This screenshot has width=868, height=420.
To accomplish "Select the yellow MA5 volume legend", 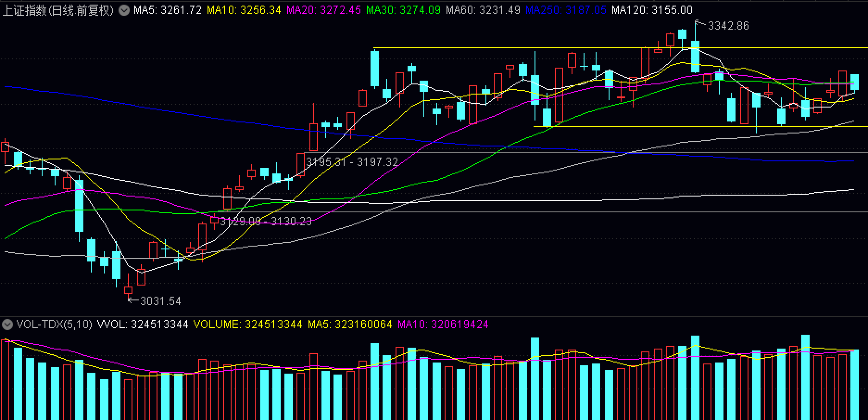I will pos(350,325).
